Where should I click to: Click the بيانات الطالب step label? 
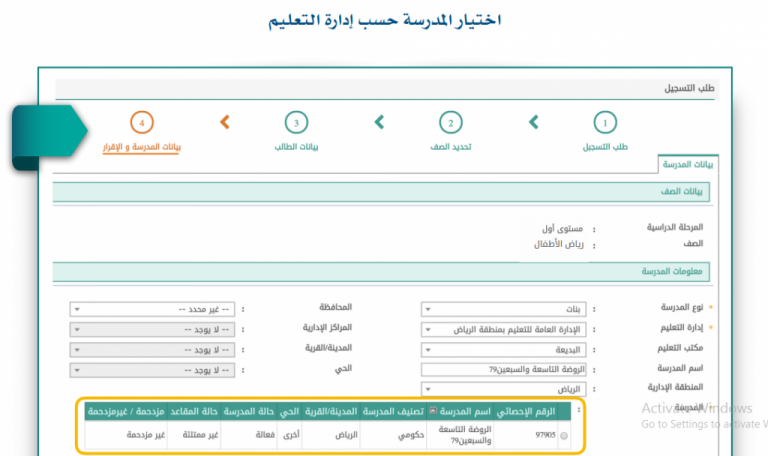pyautogui.click(x=296, y=146)
